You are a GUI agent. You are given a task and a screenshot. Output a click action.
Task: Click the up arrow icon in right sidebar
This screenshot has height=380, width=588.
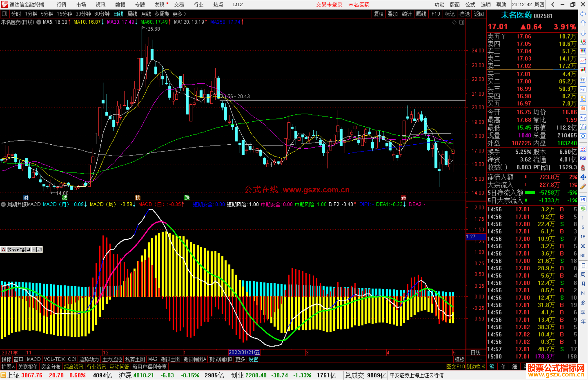(x=583, y=23)
